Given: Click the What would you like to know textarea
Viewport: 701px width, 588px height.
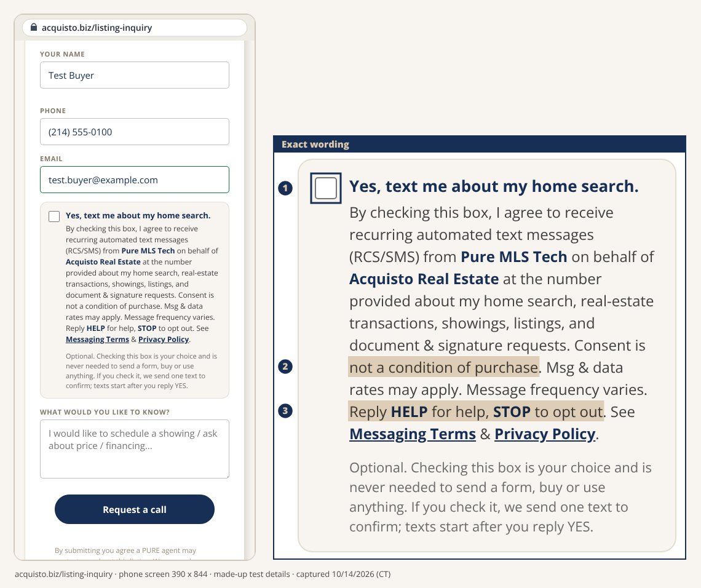Looking at the screenshot, I should [x=135, y=449].
